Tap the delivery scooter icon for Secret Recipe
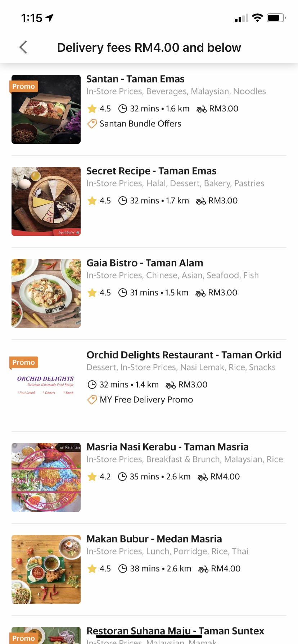Image resolution: width=298 pixels, height=644 pixels. (x=200, y=201)
